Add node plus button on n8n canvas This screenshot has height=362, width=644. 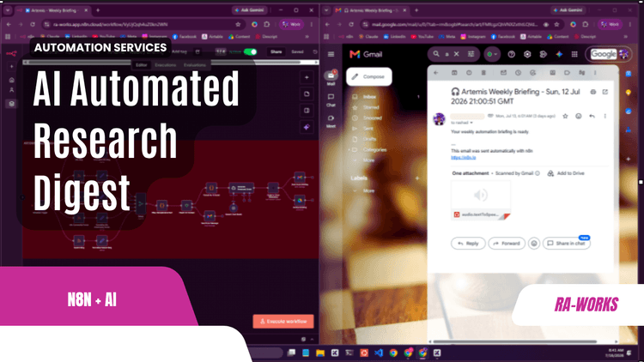[307, 77]
